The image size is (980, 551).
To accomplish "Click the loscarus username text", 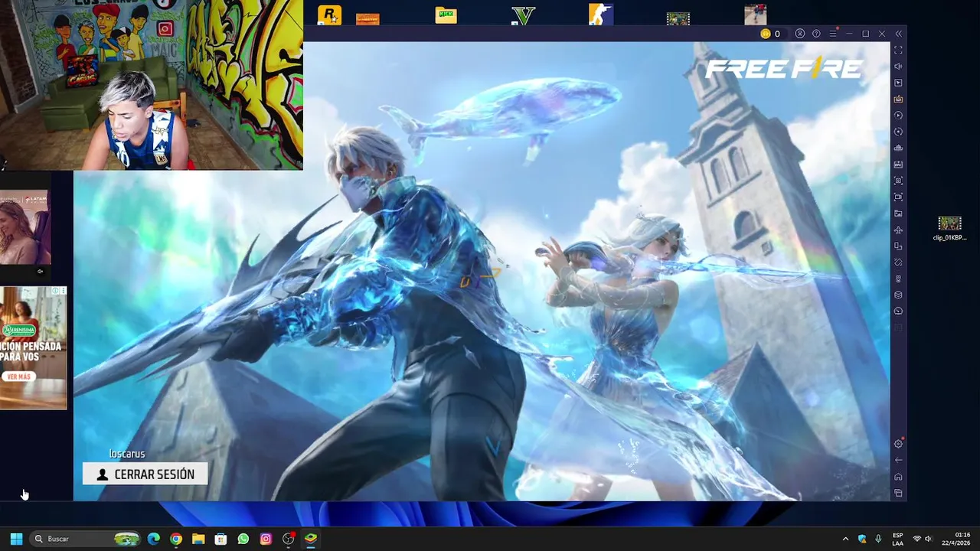I will coord(127,454).
